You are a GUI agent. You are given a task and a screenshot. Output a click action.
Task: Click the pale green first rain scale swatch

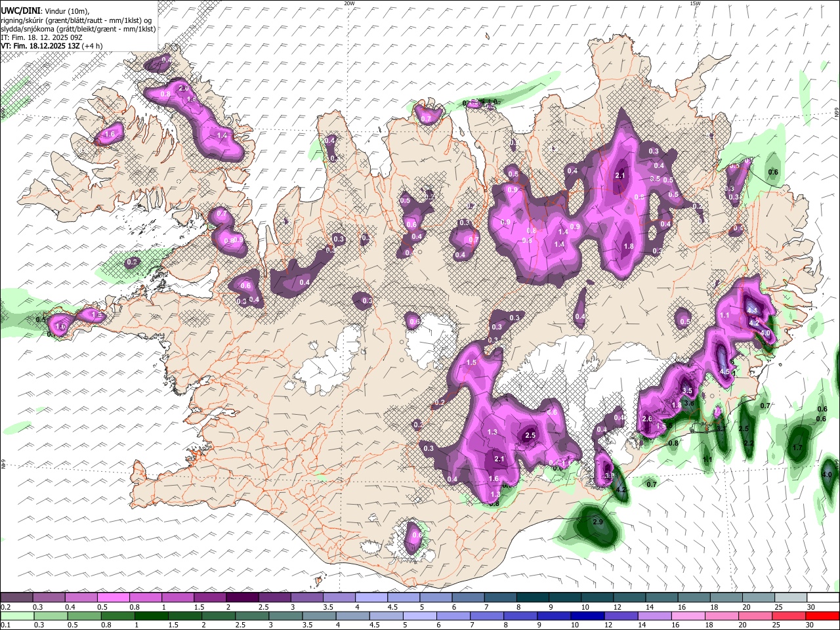pos(16,616)
